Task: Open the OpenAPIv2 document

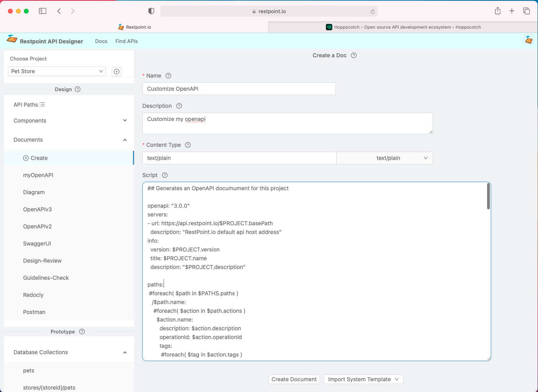Action: (x=37, y=226)
